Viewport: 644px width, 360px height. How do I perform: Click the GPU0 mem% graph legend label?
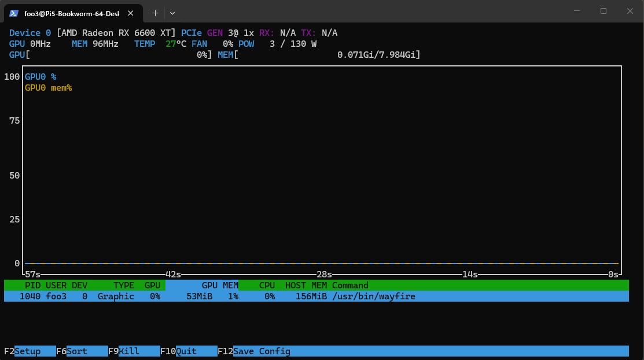(48, 88)
